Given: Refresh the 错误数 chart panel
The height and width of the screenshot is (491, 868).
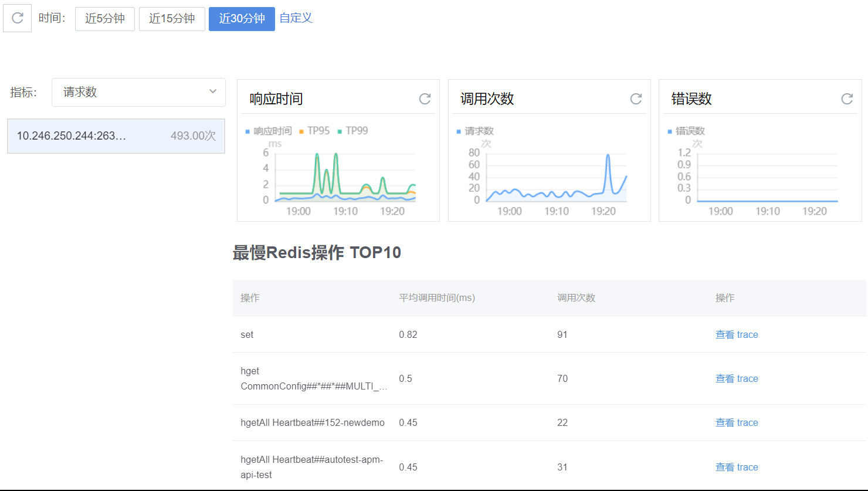Looking at the screenshot, I should (x=846, y=99).
